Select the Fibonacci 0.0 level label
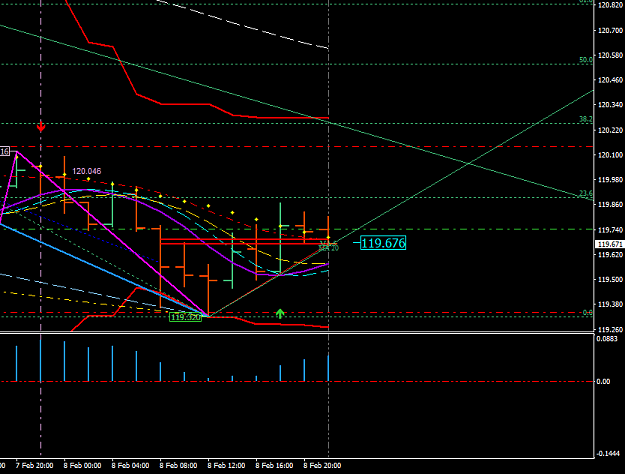Screen dimensions: 625x474 pos(588,313)
